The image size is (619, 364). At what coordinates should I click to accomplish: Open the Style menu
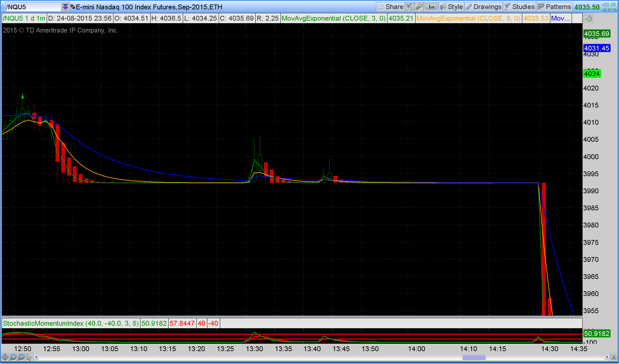pos(451,7)
